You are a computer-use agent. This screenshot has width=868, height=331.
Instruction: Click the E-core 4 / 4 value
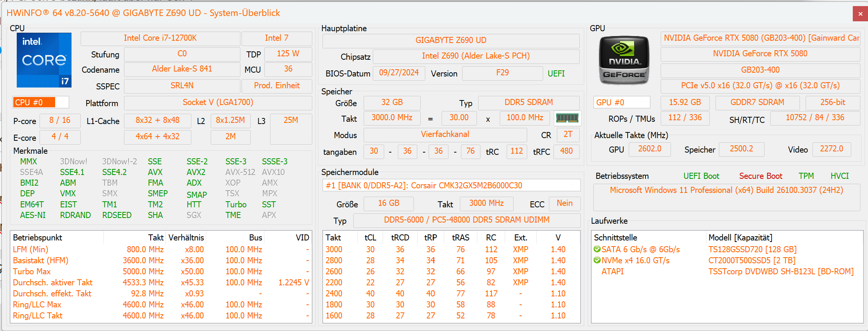click(60, 137)
